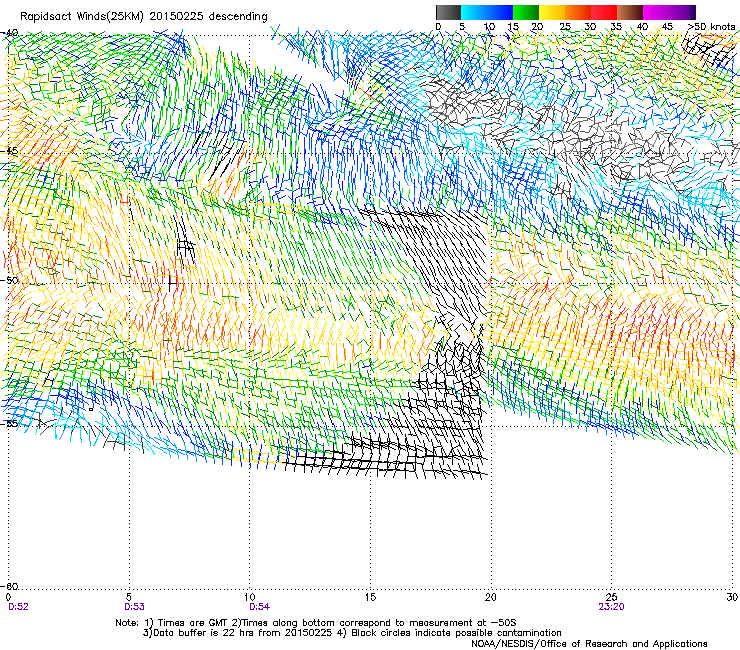Viewport: 740px width, 650px height.
Task: Click the gray 0-5 knots legend swatch
Action: (448, 12)
